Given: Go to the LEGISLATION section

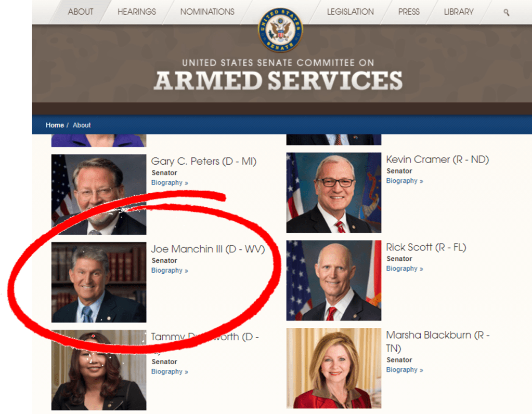Looking at the screenshot, I should coord(350,12).
